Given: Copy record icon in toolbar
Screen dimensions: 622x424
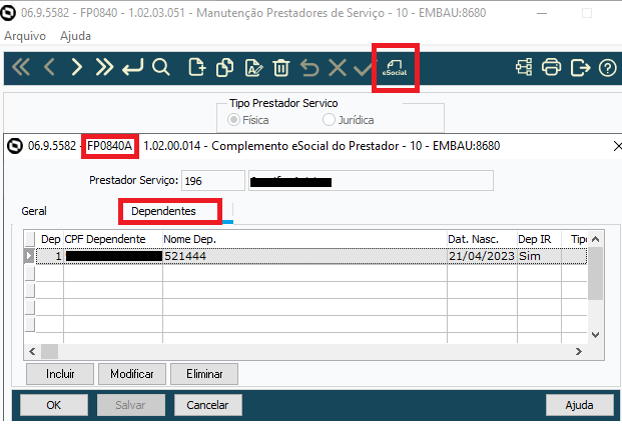Looking at the screenshot, I should point(225,67).
